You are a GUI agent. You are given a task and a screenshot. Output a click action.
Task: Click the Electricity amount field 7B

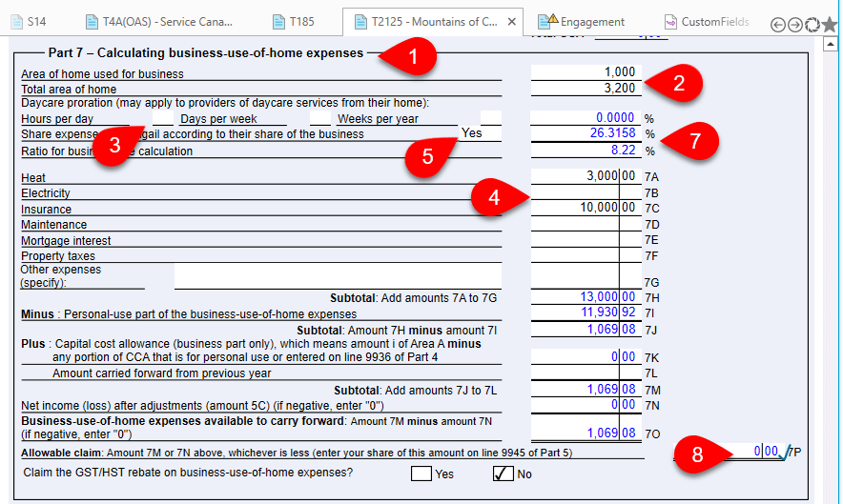(586, 192)
